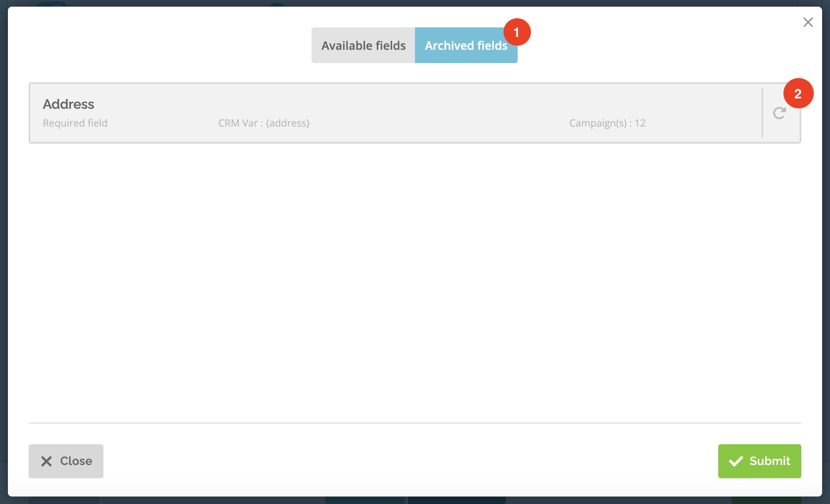The height and width of the screenshot is (504, 830).
Task: Open the Archived fields tab
Action: click(x=466, y=45)
